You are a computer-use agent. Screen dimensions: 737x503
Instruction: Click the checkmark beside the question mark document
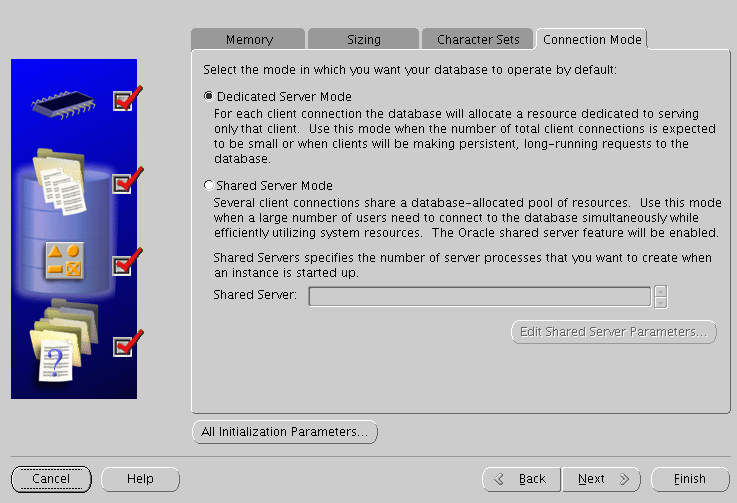[x=126, y=344]
